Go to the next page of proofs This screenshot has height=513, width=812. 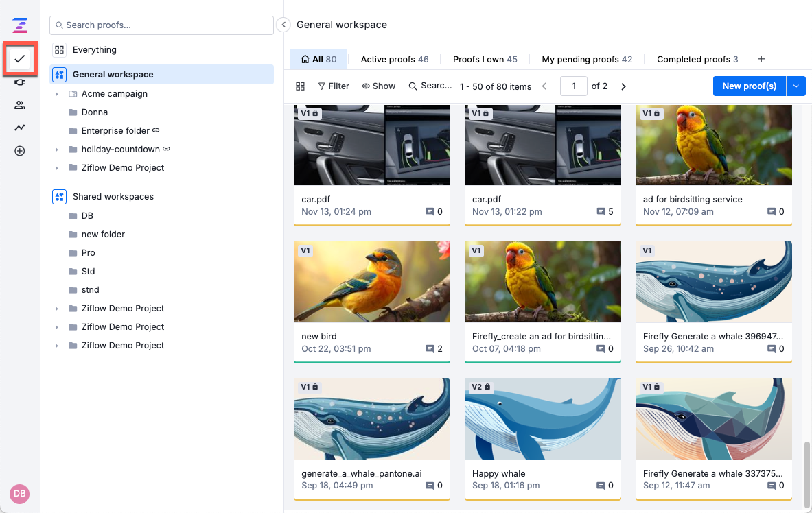[x=623, y=86]
